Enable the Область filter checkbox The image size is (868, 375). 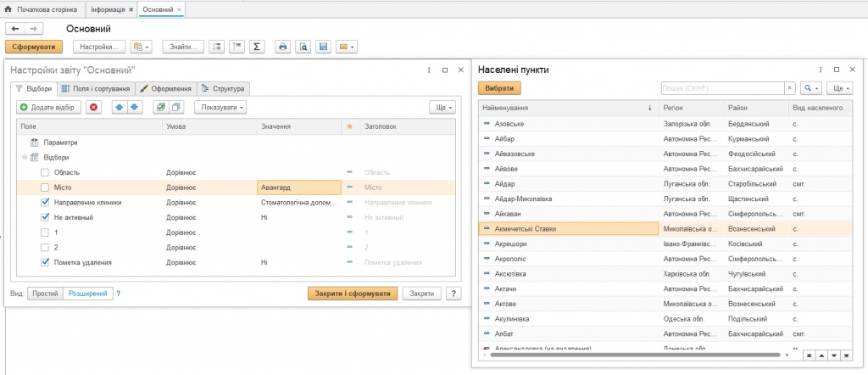click(x=45, y=172)
